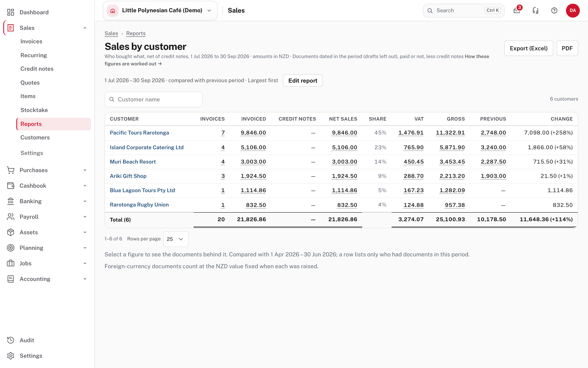The width and height of the screenshot is (588, 368).
Task: Go to Invoices in the Sales menu
Action: click(x=31, y=41)
